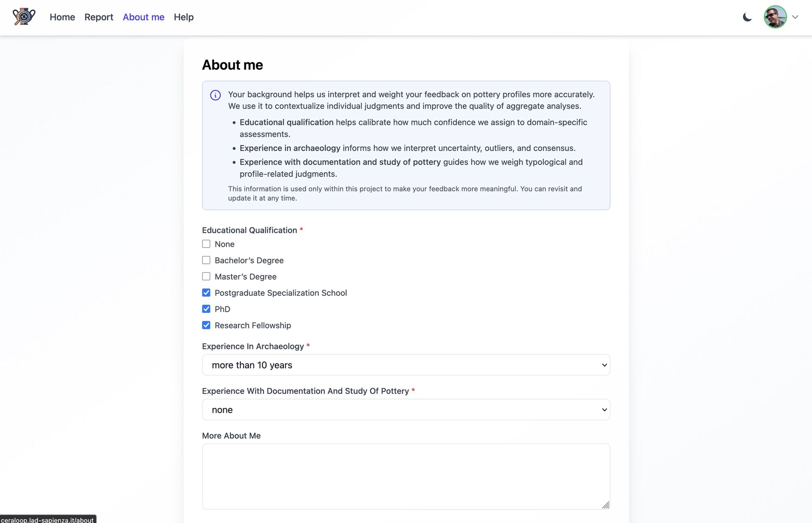
Task: Navigate to the Home page
Action: coord(62,17)
